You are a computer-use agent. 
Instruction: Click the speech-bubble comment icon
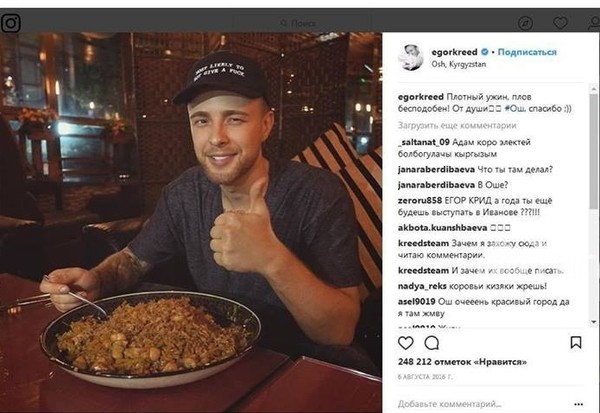coord(432,343)
